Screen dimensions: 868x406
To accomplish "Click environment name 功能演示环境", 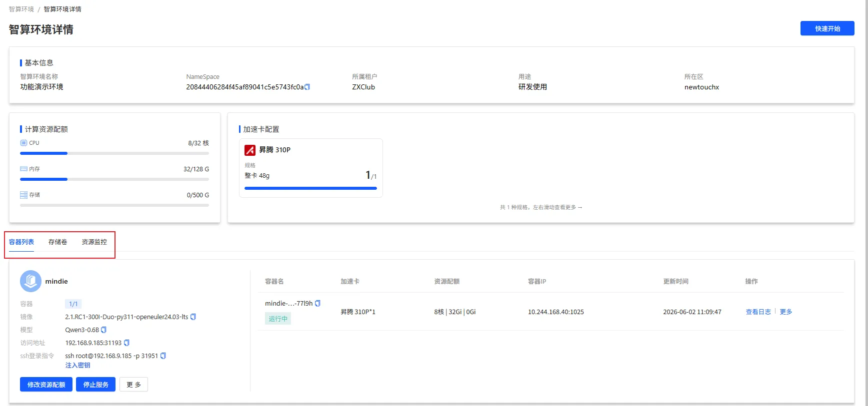I will [x=41, y=87].
